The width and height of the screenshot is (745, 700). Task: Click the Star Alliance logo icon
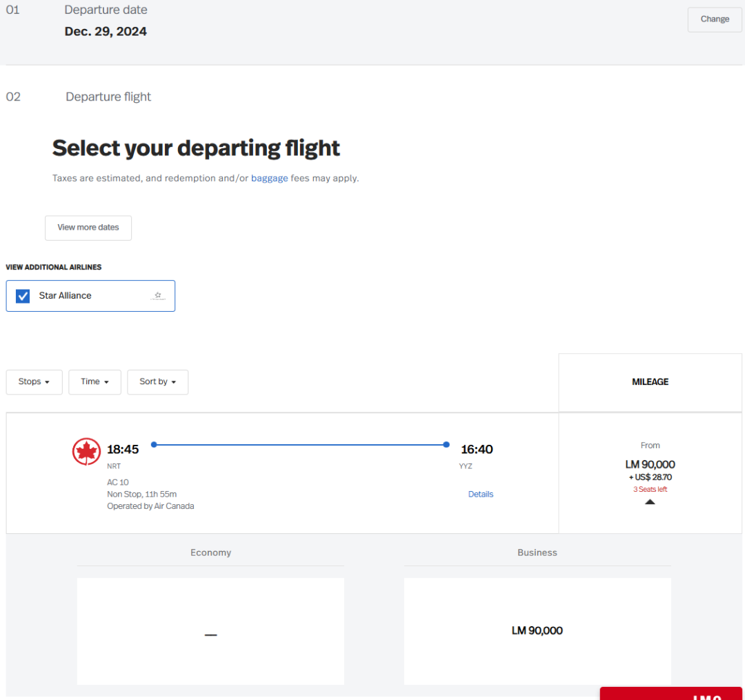click(158, 296)
